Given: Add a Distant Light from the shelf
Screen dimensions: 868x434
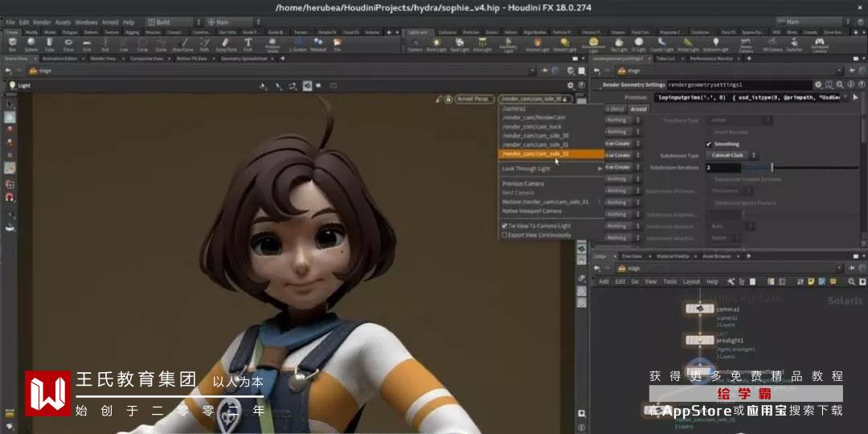Looking at the screenshot, I should (565, 44).
